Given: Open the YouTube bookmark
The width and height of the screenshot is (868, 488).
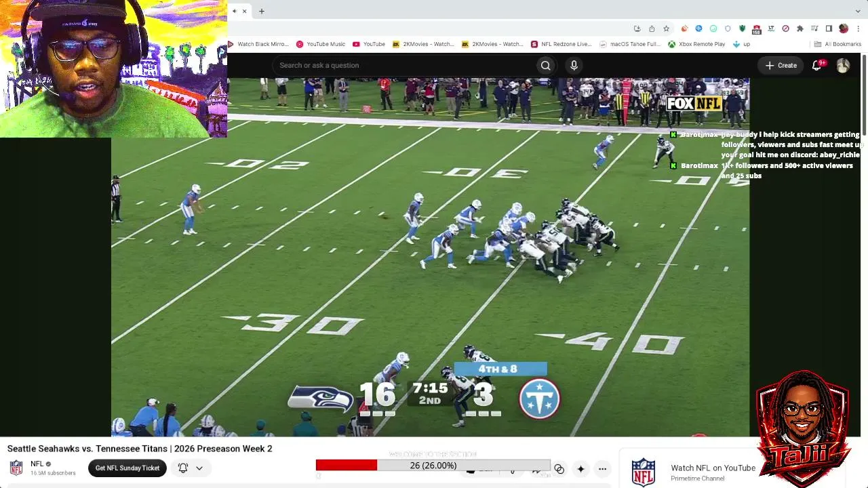Looking at the screenshot, I should [369, 44].
